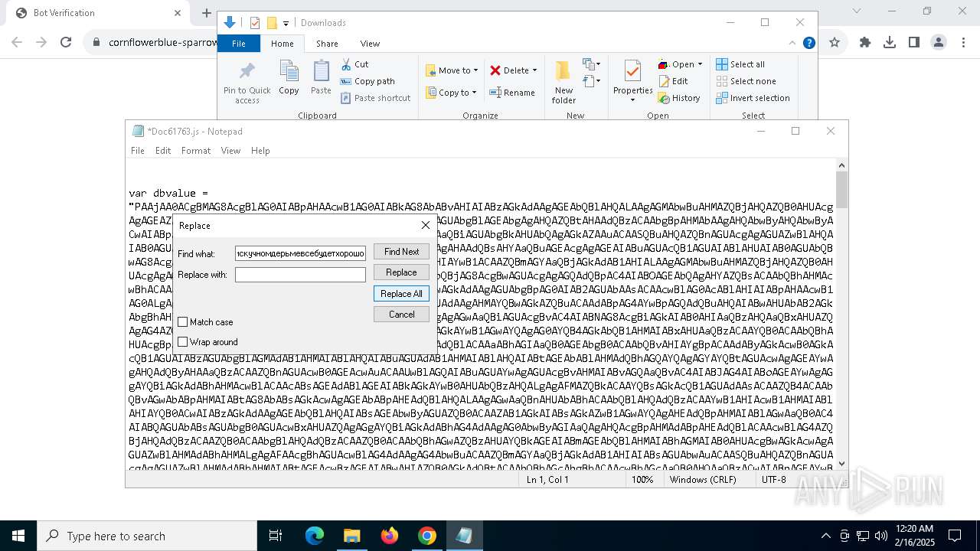Screen dimensions: 980x551
Task: Open Explorer Help question mark icon
Action: pyautogui.click(x=808, y=43)
